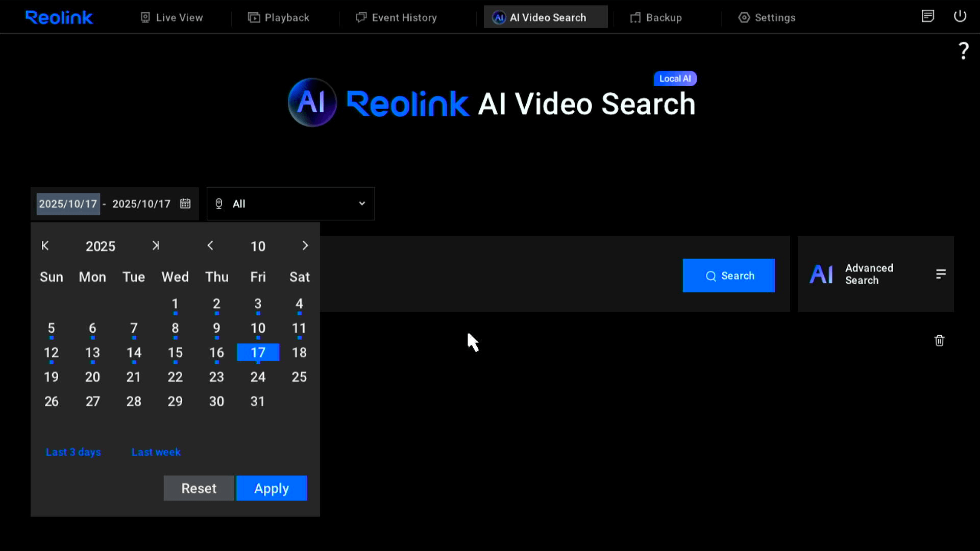Switch to Event History tab
This screenshot has height=551, width=980.
pyautogui.click(x=397, y=17)
